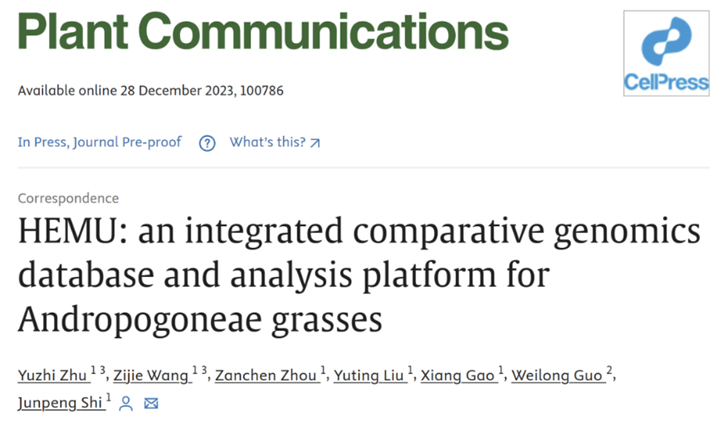Click the arrow icon after "What's this?"
Screen dimensions: 728x431
(x=316, y=143)
